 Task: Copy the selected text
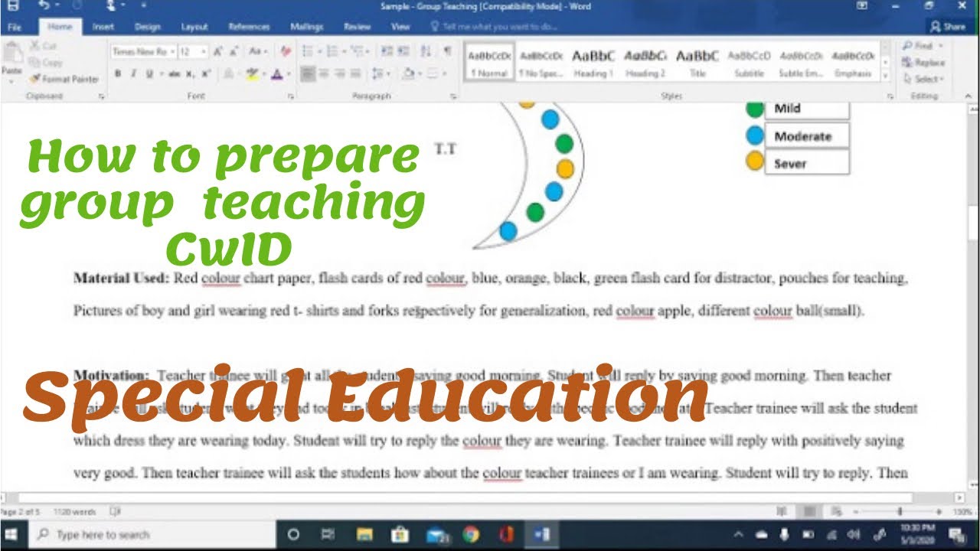click(46, 62)
